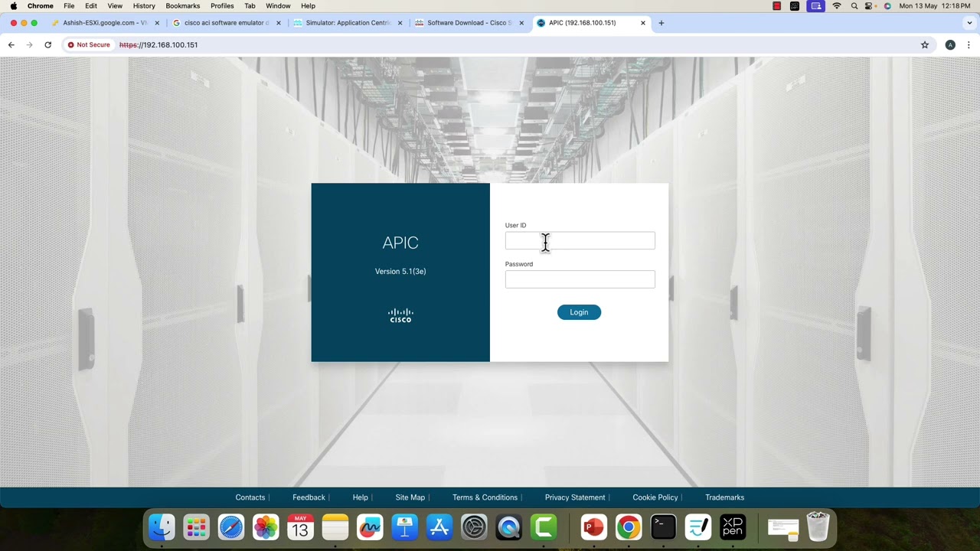The width and height of the screenshot is (980, 551).
Task: Open the Terms & Conditions link
Action: click(x=485, y=497)
